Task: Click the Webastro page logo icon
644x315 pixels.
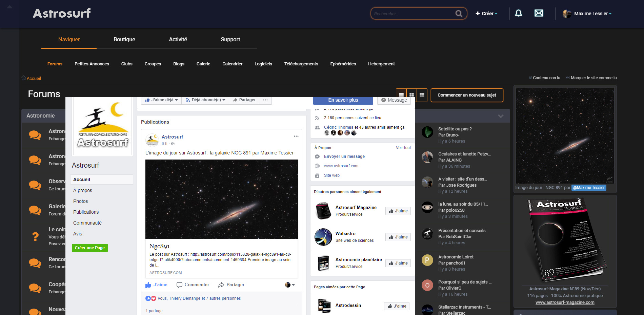Action: tap(323, 237)
